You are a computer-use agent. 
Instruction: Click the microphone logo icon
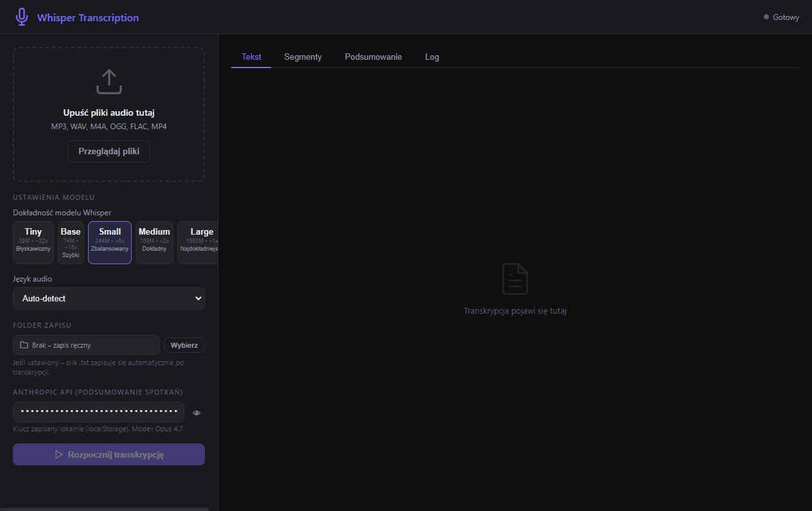pyautogui.click(x=22, y=17)
